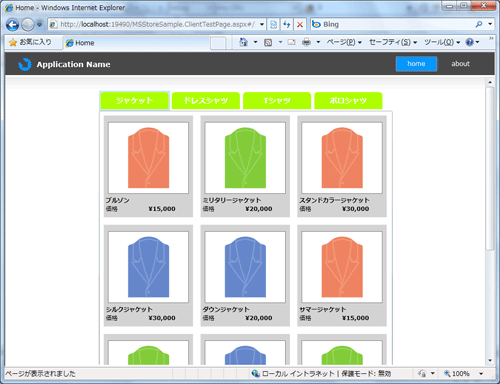Click the ダウンジャケット product name
Viewport: 500px width, 384px height.
click(x=226, y=310)
